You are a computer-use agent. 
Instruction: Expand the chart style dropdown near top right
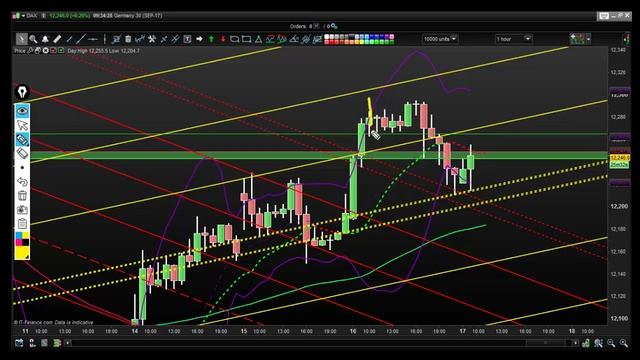pyautogui.click(x=588, y=39)
